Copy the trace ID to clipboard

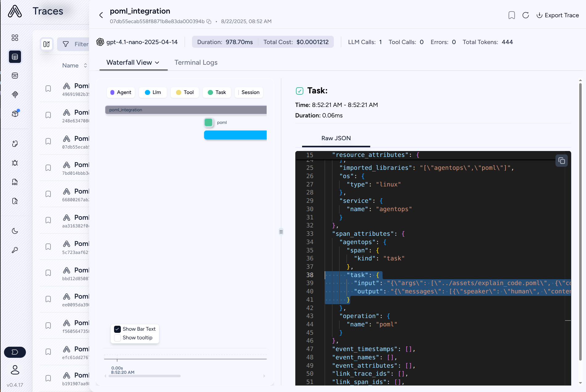pos(209,22)
